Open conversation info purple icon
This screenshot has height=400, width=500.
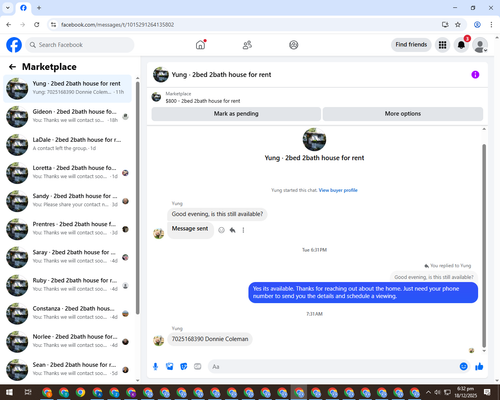[475, 75]
